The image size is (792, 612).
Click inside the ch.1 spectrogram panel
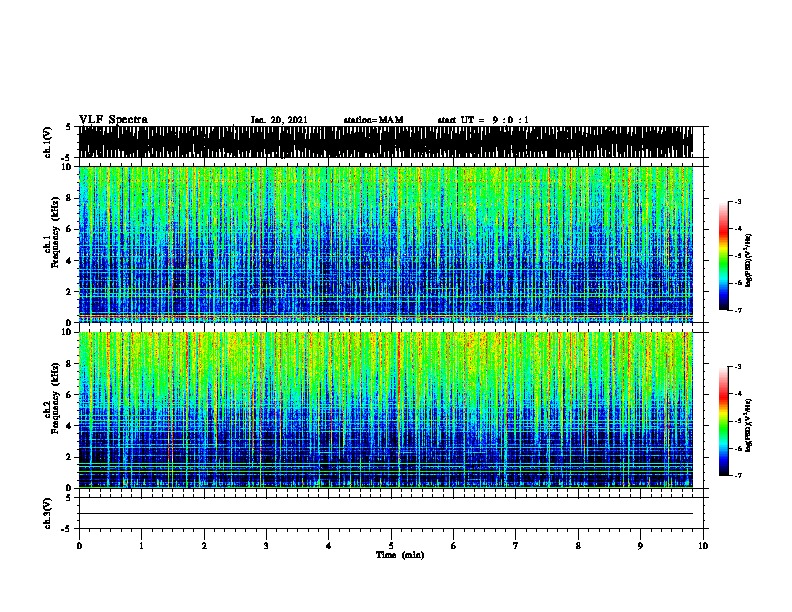[x=386, y=244]
